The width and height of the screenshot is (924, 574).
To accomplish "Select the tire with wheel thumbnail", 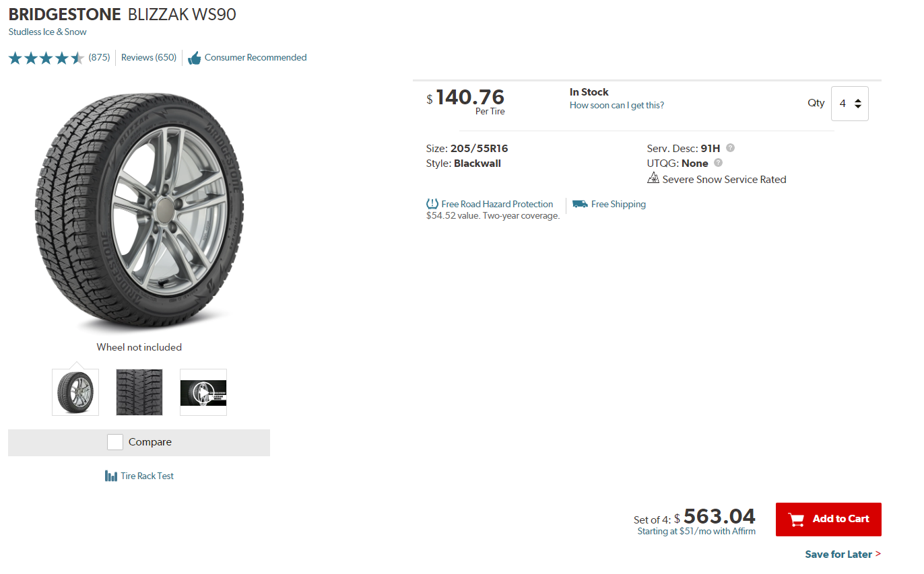I will tap(75, 392).
